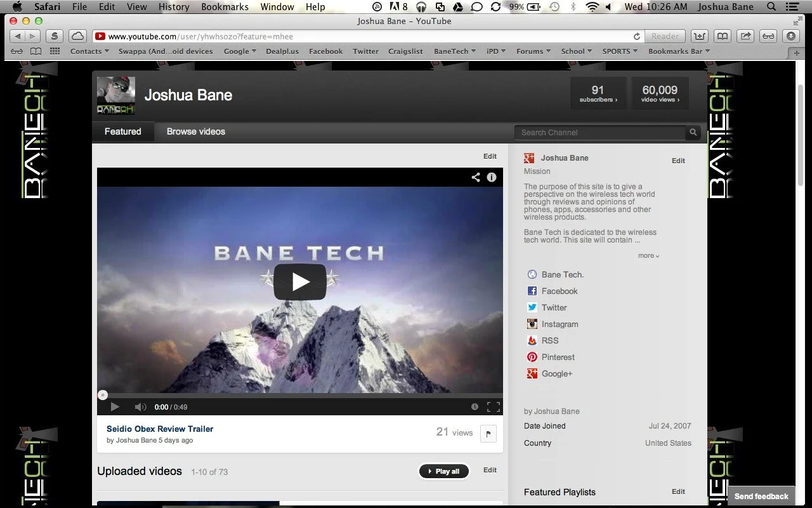Click the share icon on the video
Image resolution: width=812 pixels, height=508 pixels.
tap(475, 177)
